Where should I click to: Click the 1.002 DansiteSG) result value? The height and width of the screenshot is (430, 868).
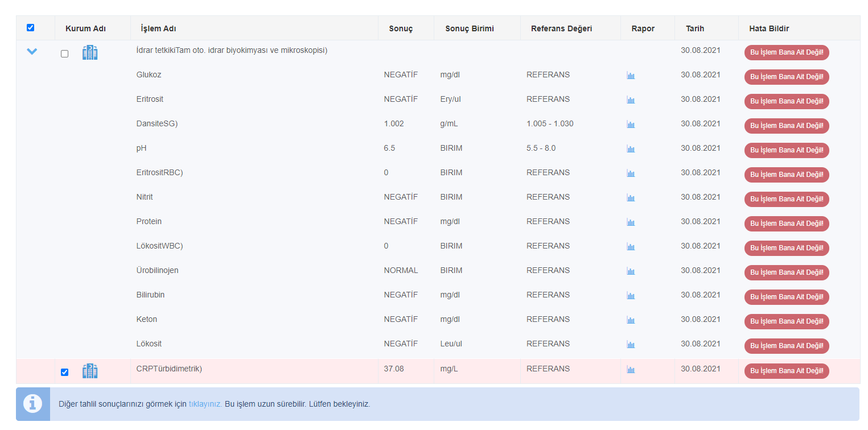point(394,123)
